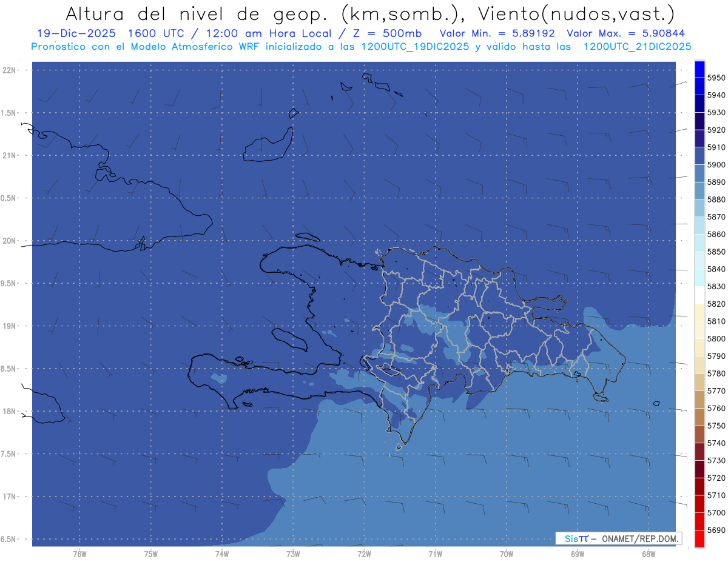728x562 pixels.
Task: Pick the bright red band below 5690
Action: pos(699,538)
